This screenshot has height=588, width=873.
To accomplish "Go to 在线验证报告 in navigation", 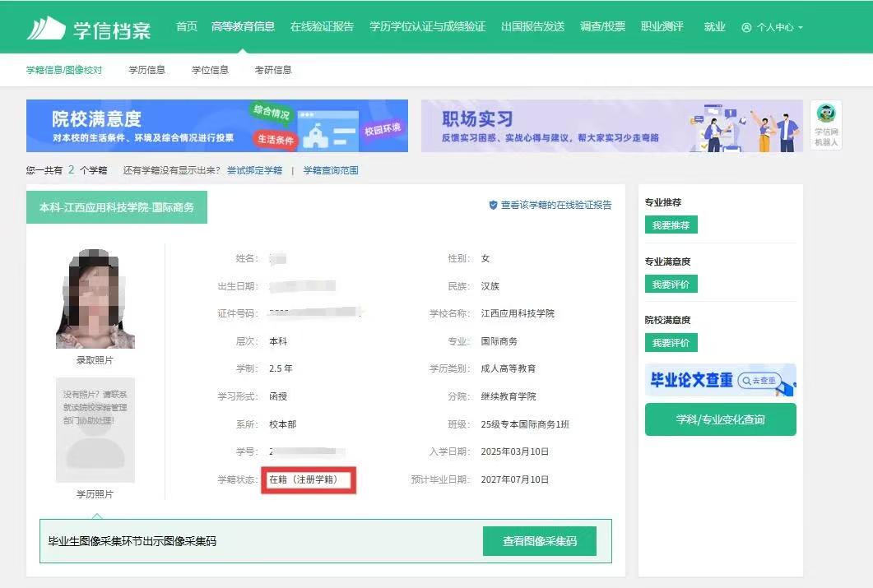I will click(x=322, y=26).
